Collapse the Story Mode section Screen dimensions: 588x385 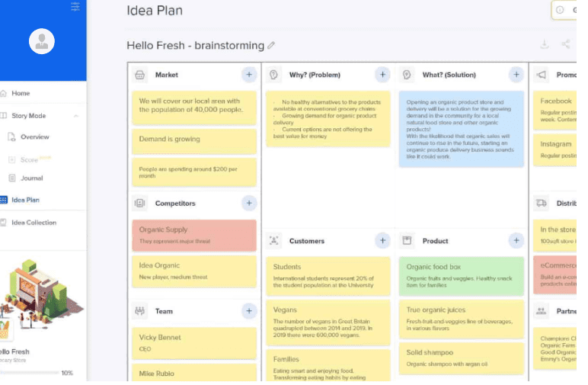click(75, 116)
